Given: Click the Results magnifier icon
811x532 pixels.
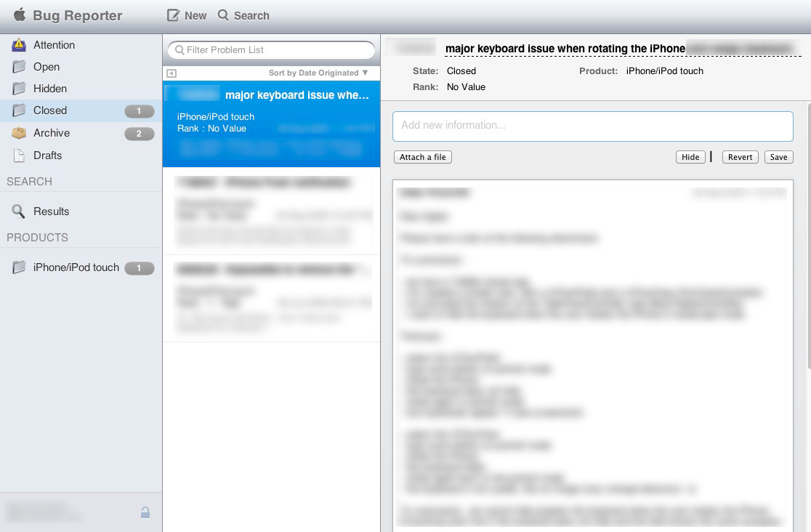Looking at the screenshot, I should pyautogui.click(x=18, y=211).
